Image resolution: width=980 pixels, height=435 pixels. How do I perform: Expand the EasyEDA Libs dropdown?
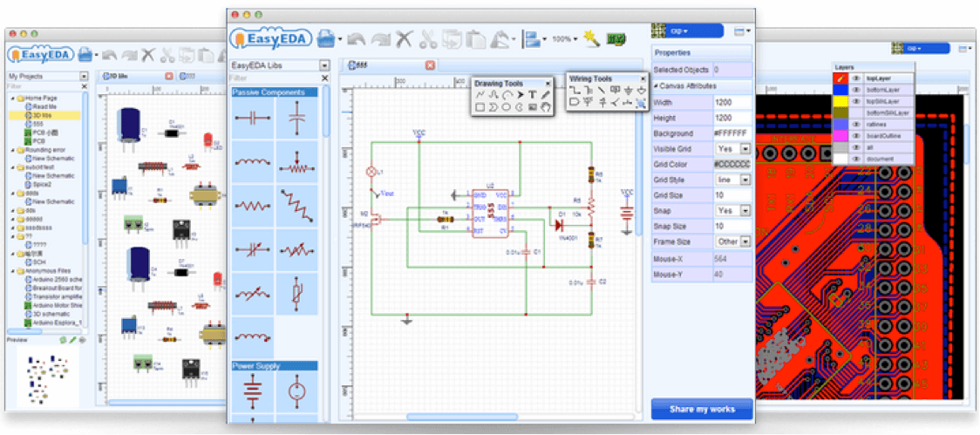pos(324,65)
